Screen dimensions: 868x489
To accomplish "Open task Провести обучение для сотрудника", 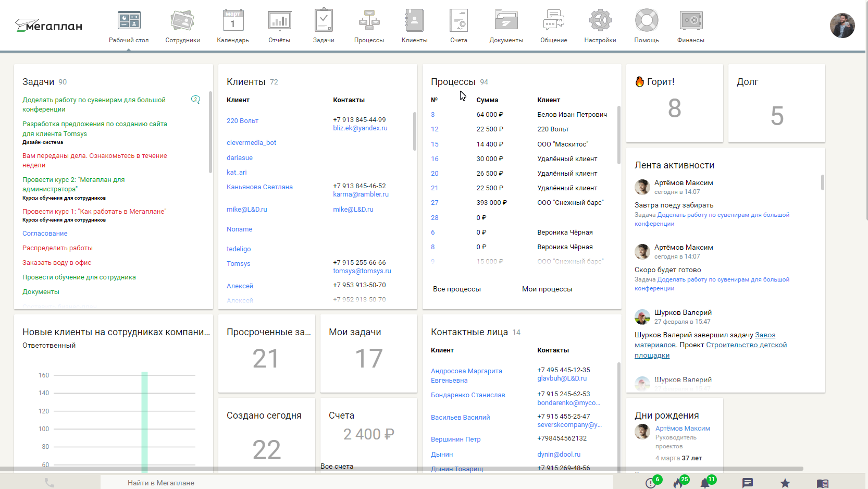I will (79, 277).
